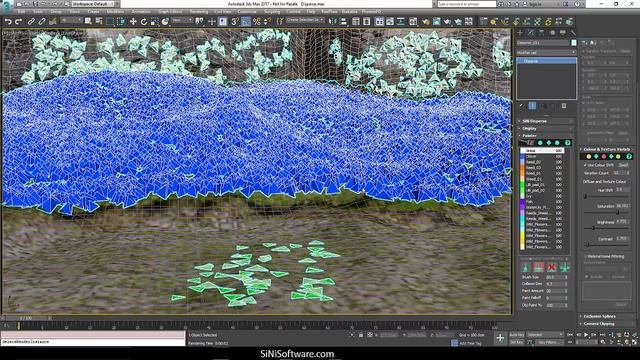The image size is (640, 360).
Task: Activate Select and Scale tool
Action: click(x=154, y=22)
